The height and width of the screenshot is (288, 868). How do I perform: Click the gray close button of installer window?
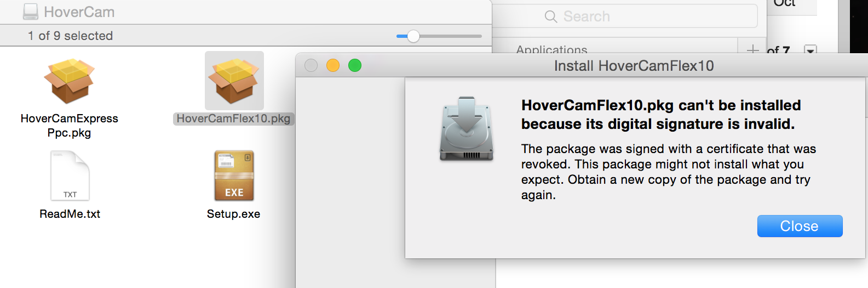click(x=311, y=66)
